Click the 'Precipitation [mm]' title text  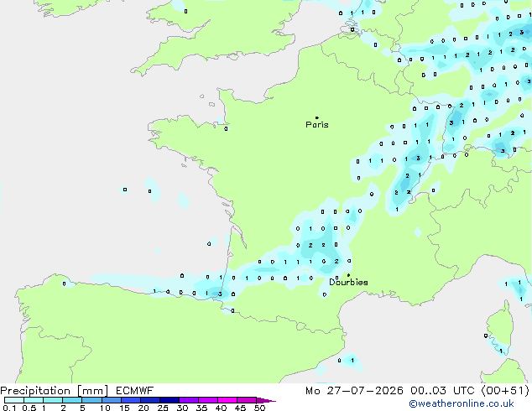tap(55, 391)
